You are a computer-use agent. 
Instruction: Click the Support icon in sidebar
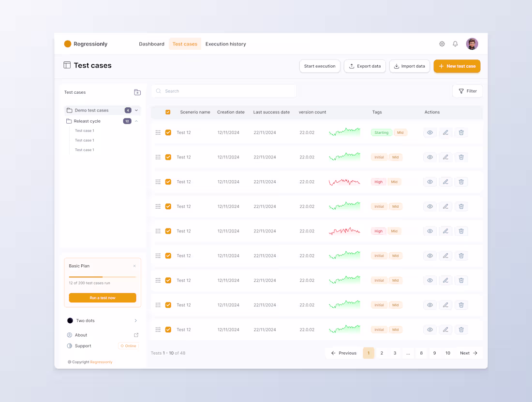(x=70, y=346)
